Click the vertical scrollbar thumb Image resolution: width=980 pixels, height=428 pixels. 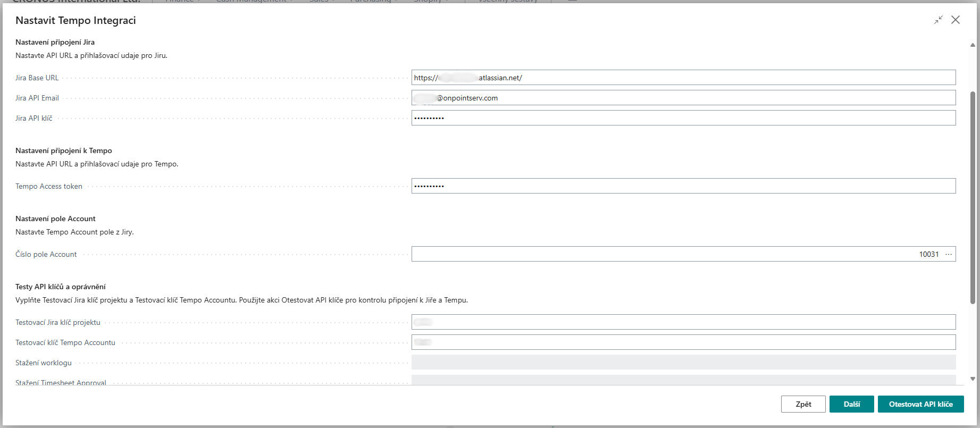point(973,197)
